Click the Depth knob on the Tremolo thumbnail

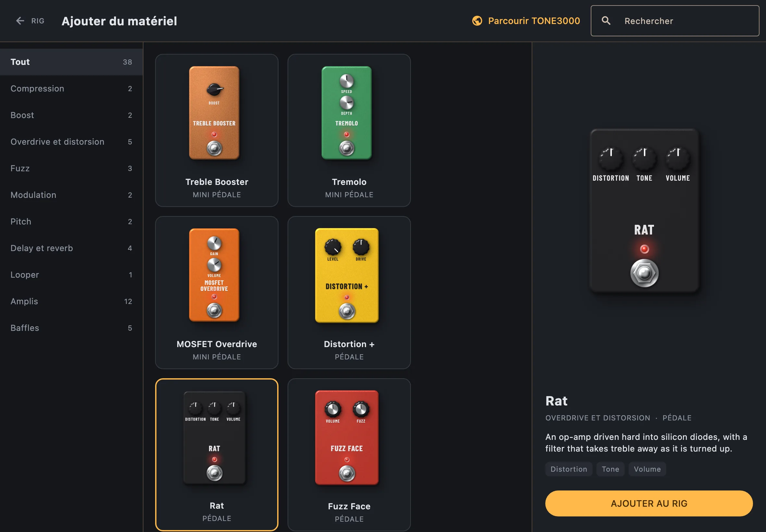(x=346, y=103)
